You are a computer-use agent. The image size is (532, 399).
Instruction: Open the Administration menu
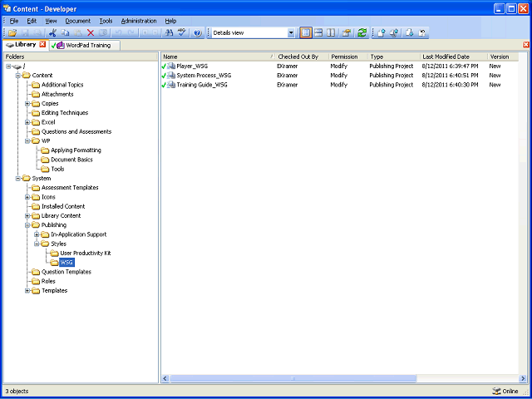[139, 21]
